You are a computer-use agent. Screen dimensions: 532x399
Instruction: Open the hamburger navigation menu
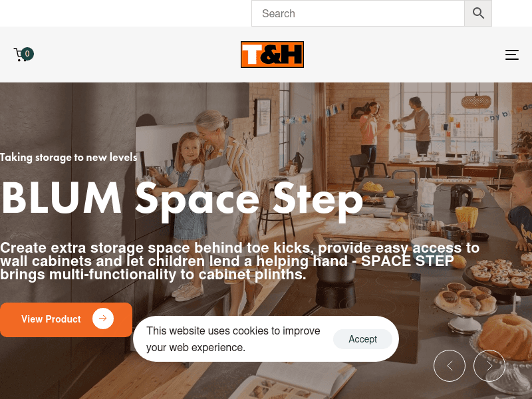click(511, 55)
